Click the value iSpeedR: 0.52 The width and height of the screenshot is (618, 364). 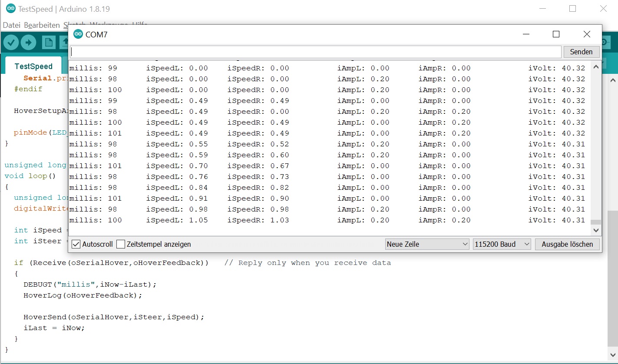[258, 144]
